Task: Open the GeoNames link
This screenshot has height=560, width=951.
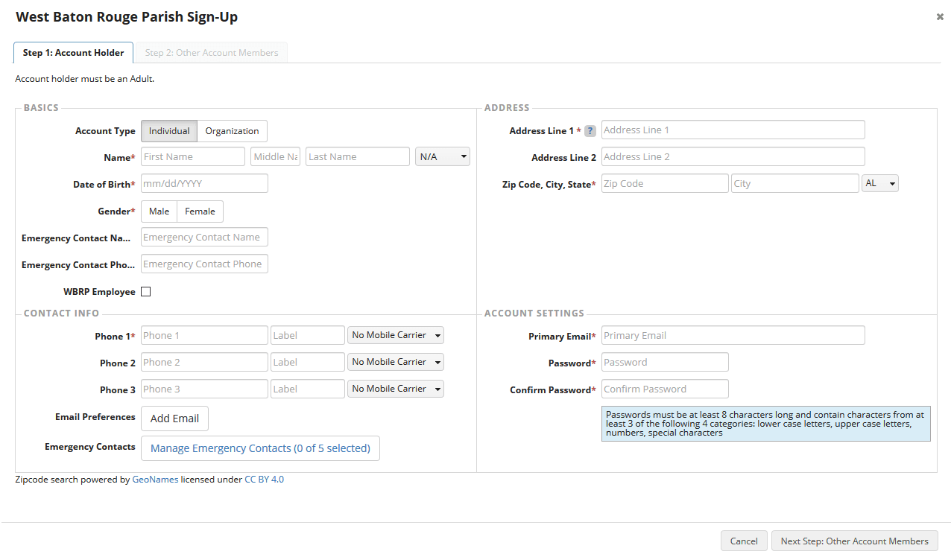Action: tap(155, 480)
